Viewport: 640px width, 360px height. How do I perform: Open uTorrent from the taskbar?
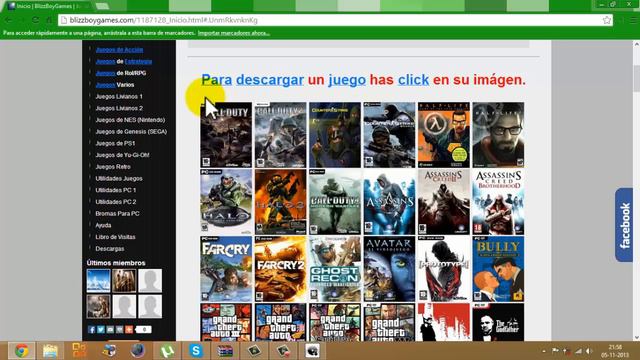(x=167, y=351)
